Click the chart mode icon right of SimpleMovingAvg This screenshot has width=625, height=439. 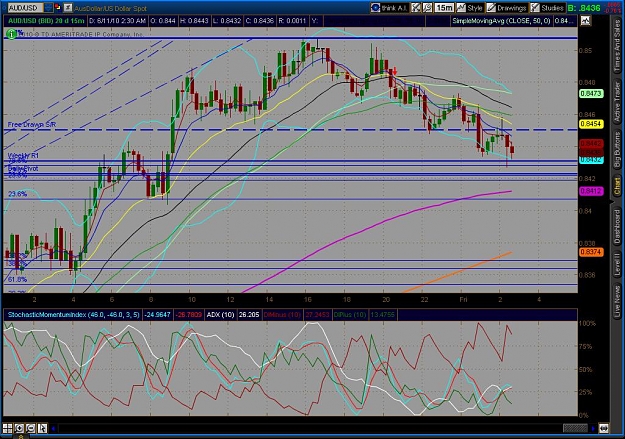(585, 20)
